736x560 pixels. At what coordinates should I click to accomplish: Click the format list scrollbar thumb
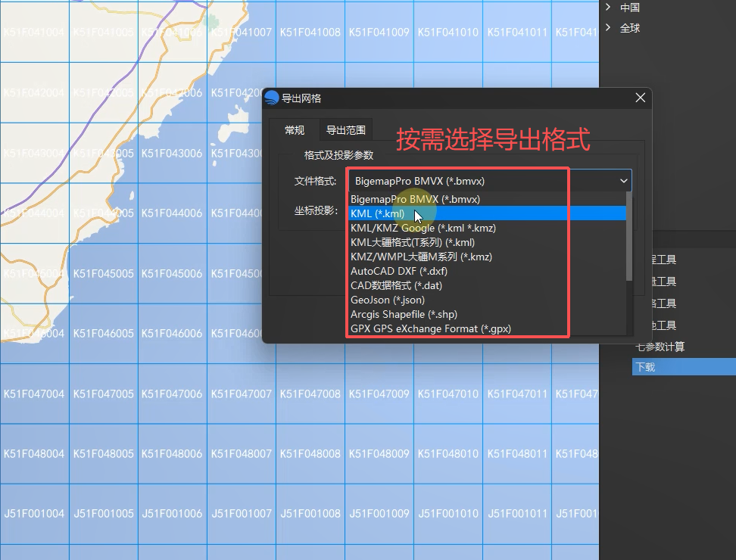[x=629, y=237]
